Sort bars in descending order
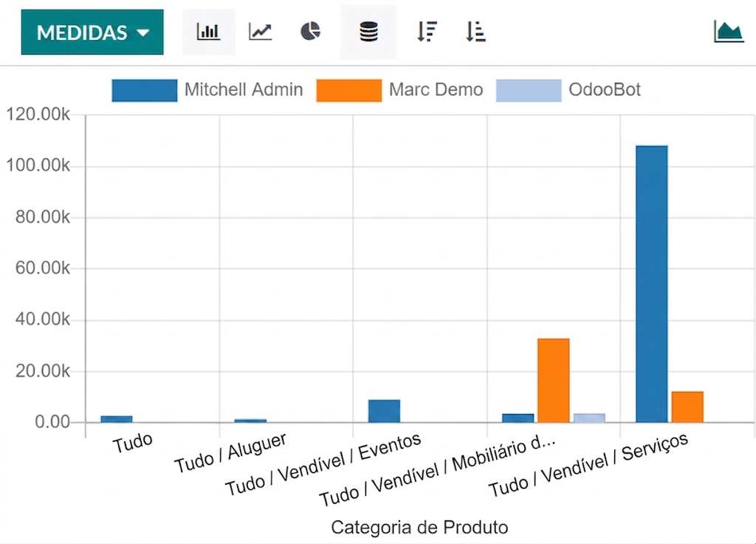756x544 pixels. point(426,32)
